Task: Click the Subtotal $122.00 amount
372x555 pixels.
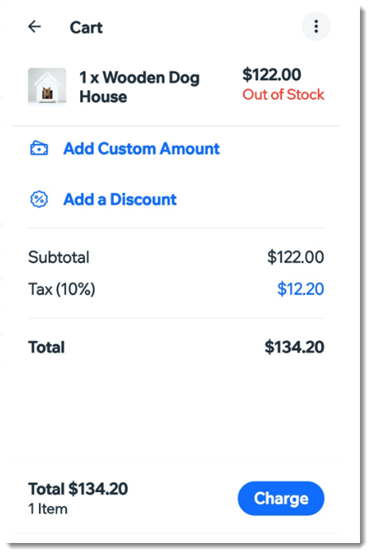Action: coord(296,257)
